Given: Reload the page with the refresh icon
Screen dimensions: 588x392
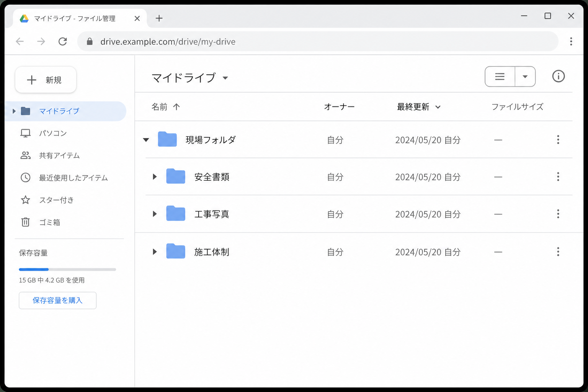Looking at the screenshot, I should (x=63, y=41).
